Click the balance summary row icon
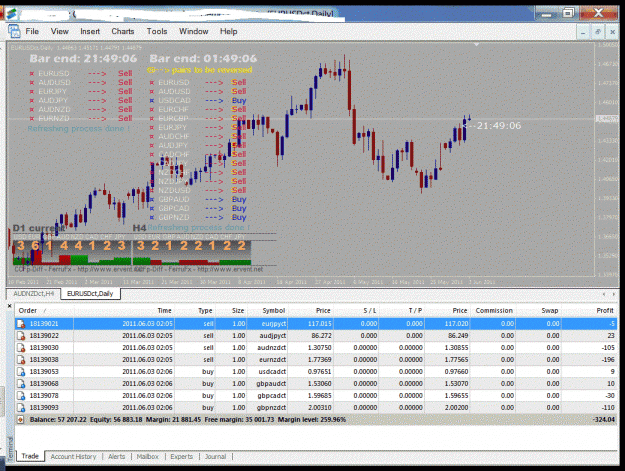Screen dimensions: 625x471 pos(21,420)
